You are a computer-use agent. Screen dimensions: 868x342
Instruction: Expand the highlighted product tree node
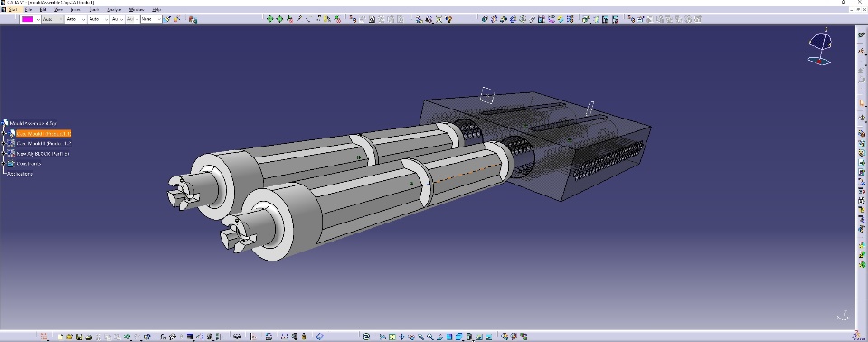click(4, 134)
